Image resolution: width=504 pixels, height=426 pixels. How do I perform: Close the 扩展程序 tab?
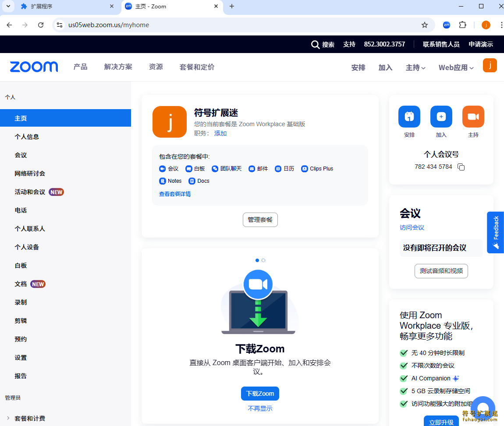pyautogui.click(x=111, y=6)
